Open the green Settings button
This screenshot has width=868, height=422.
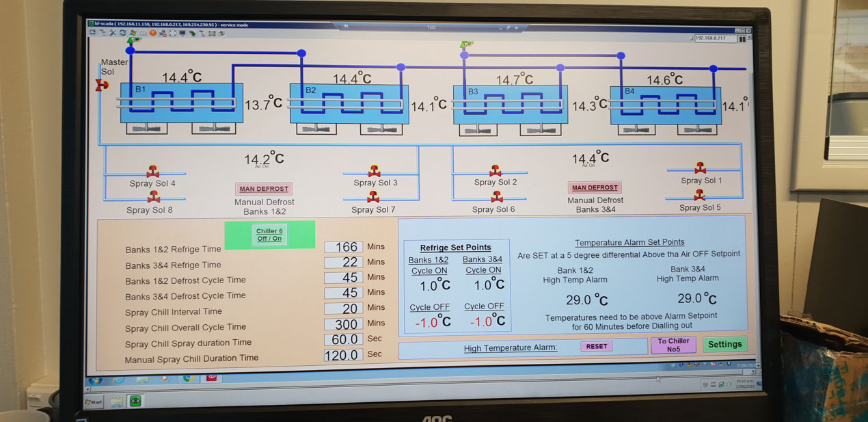pos(724,344)
